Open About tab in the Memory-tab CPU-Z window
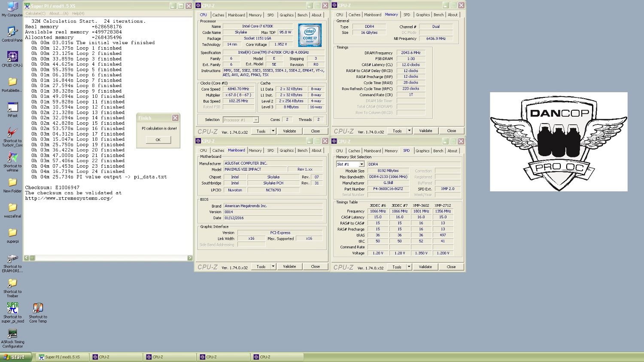This screenshot has width=644, height=362. [453, 15]
